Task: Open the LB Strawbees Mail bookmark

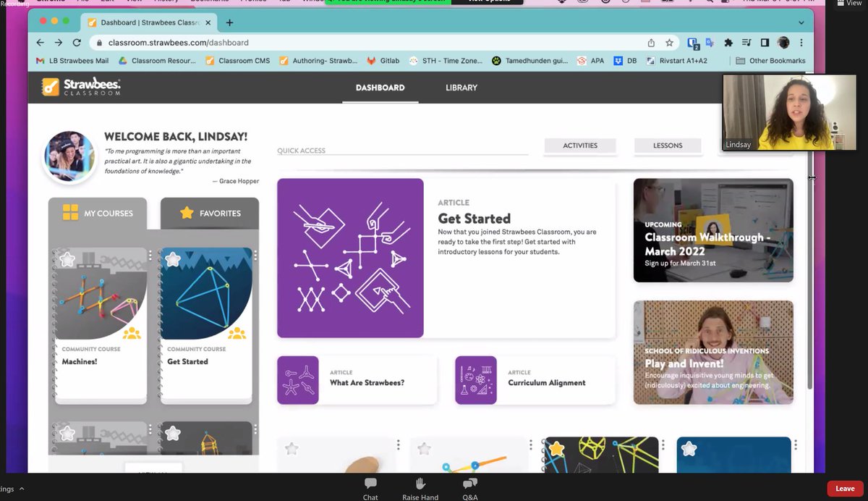Action: (72, 61)
